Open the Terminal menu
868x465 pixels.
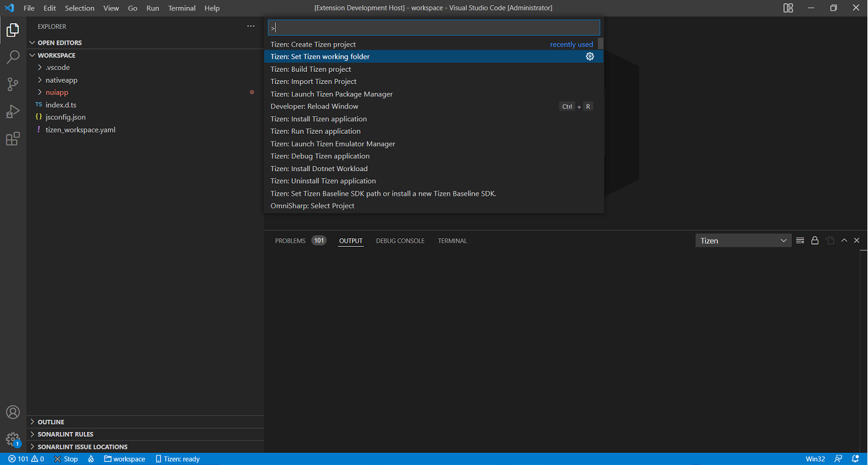[181, 8]
